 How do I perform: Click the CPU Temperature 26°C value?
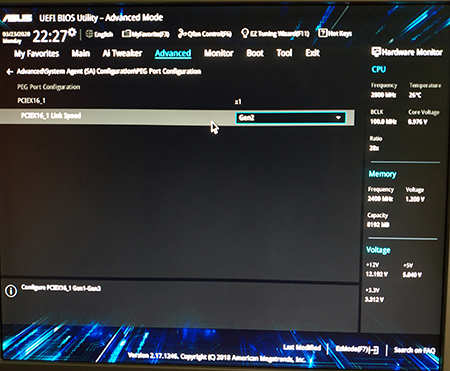coord(415,95)
